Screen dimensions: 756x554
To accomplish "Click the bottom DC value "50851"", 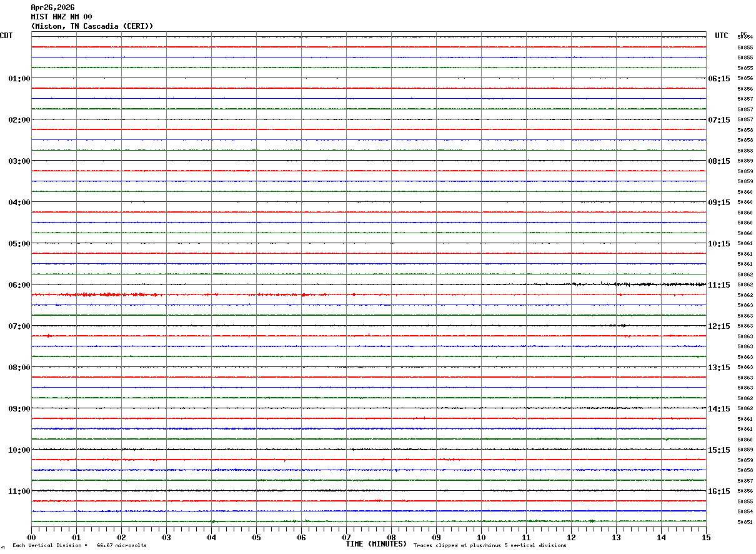I will pos(745,522).
